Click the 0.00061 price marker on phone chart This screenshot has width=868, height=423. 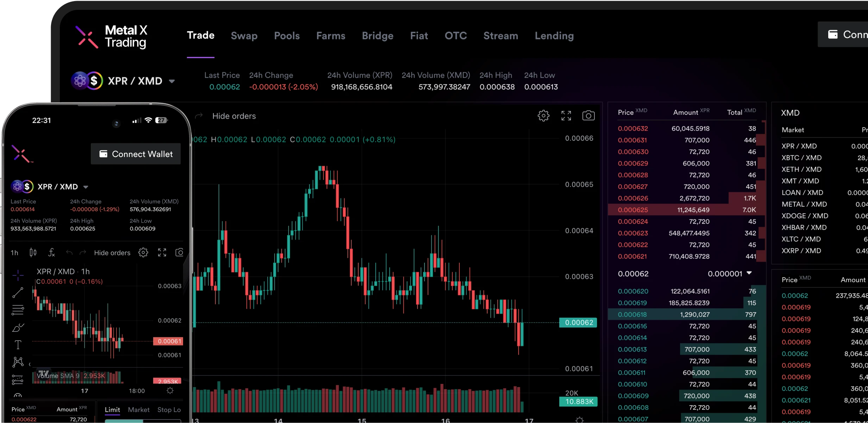[x=168, y=341]
